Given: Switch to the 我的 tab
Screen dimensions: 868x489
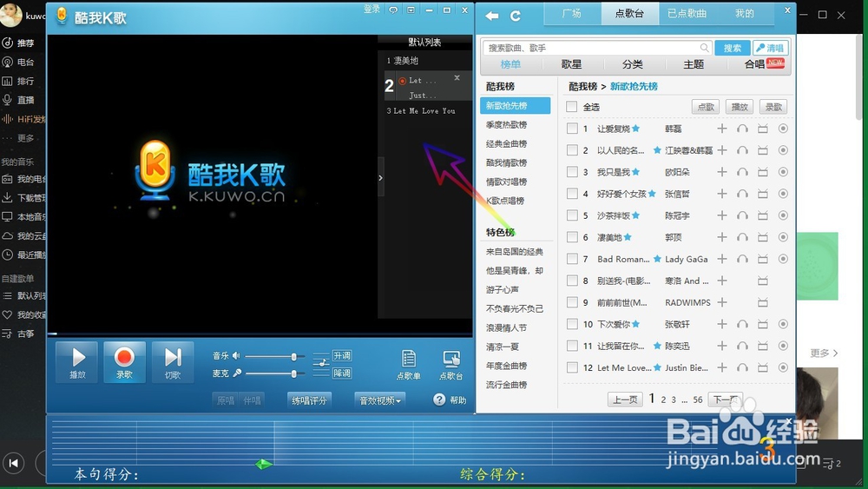Looking at the screenshot, I should pos(745,14).
